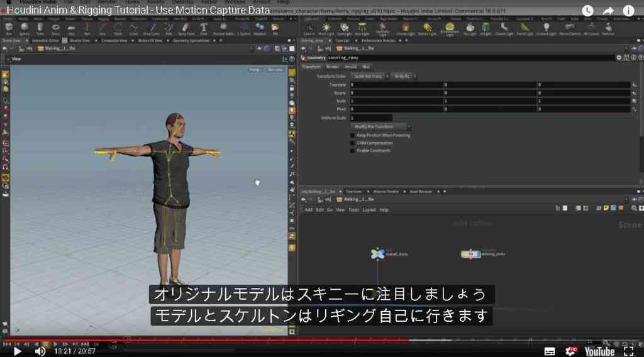
Task: Open viewport No cam dropdown
Action: coord(275,70)
